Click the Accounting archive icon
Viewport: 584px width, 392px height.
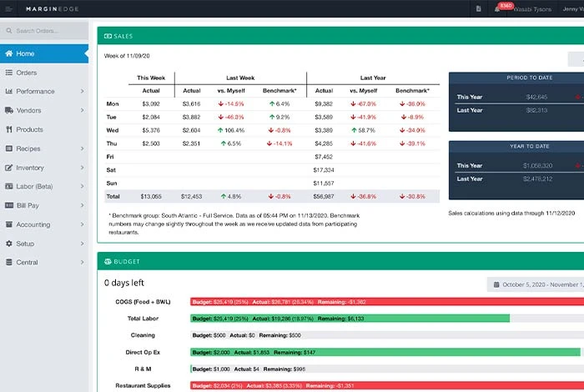[x=9, y=224]
